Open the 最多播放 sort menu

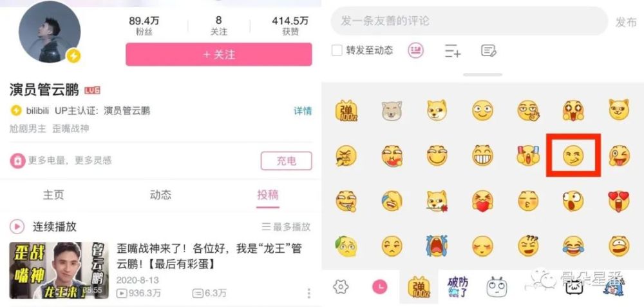point(286,226)
